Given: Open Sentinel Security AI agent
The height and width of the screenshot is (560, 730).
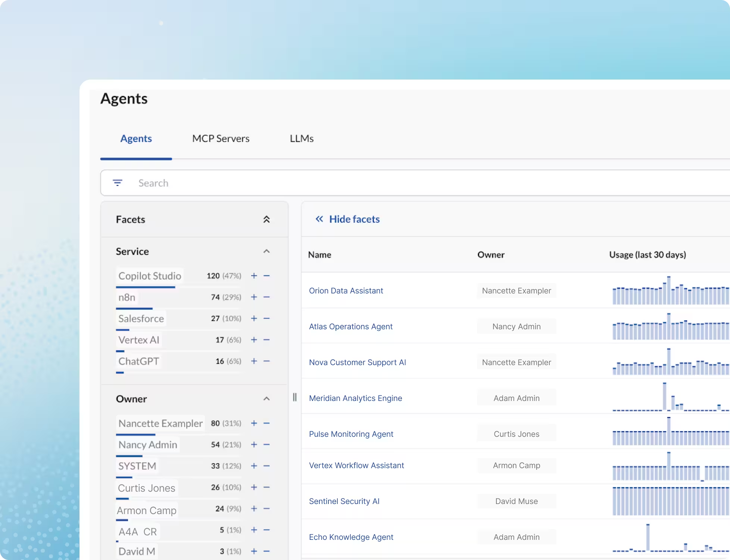Looking at the screenshot, I should (x=344, y=501).
